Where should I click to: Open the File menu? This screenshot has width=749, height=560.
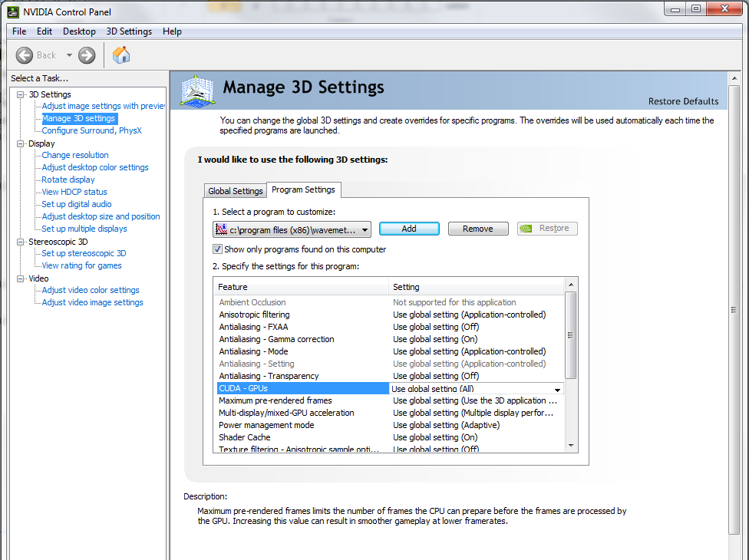(19, 31)
